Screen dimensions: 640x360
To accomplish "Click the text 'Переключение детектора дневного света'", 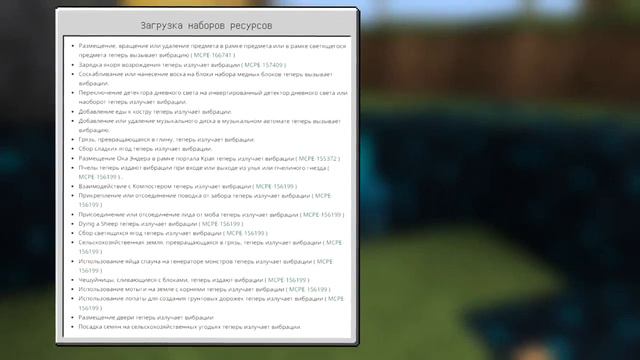I will (138, 93).
